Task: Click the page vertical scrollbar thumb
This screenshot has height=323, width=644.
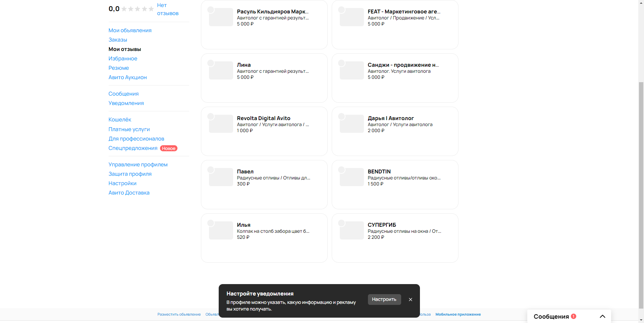Action: point(641,195)
